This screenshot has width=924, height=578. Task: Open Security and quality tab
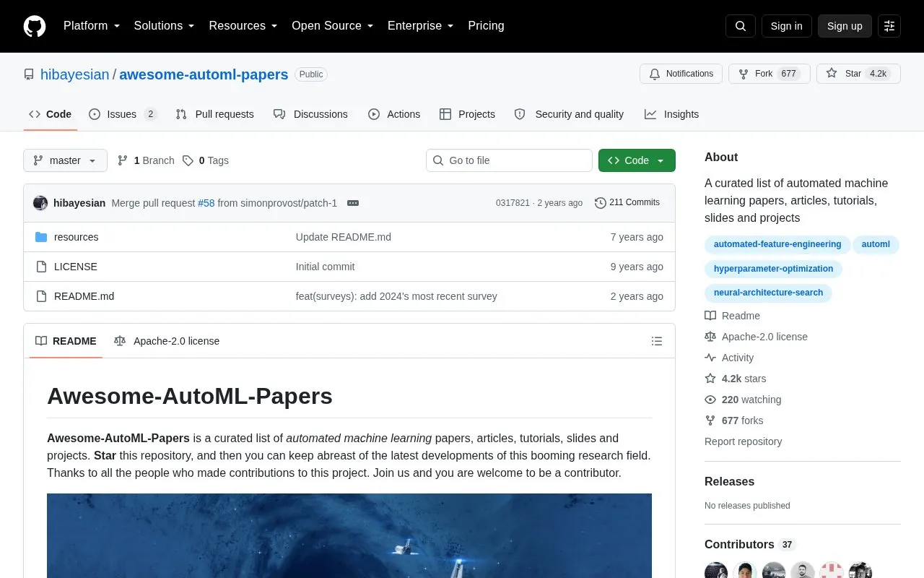click(569, 114)
